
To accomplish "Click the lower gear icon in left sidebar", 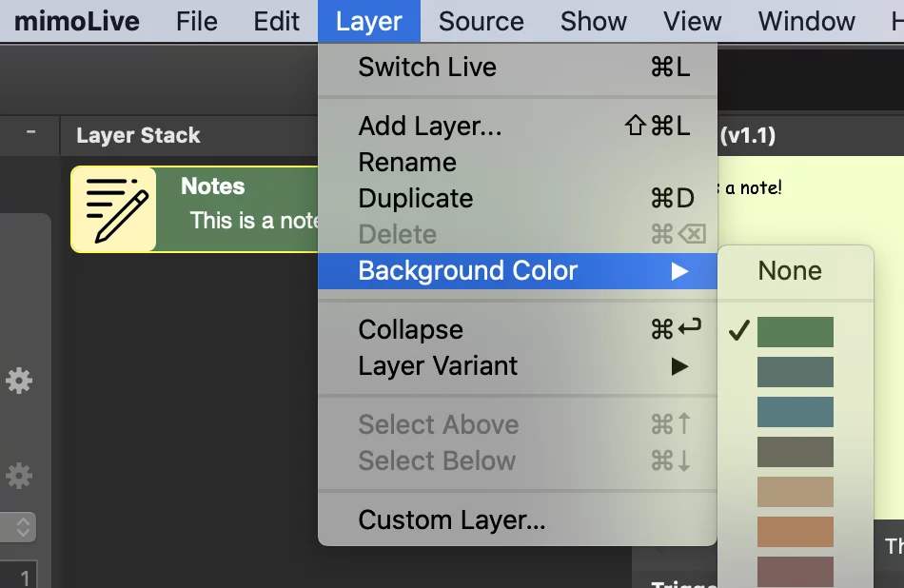I will 19,476.
